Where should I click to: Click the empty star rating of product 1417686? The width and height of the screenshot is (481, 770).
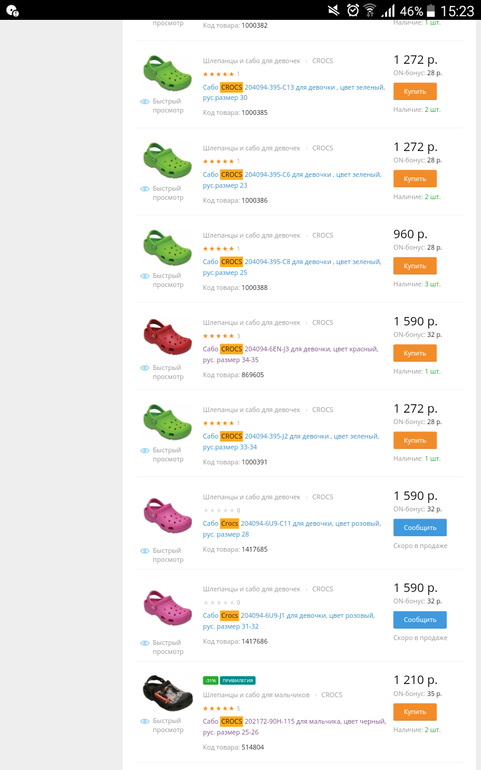click(x=219, y=603)
